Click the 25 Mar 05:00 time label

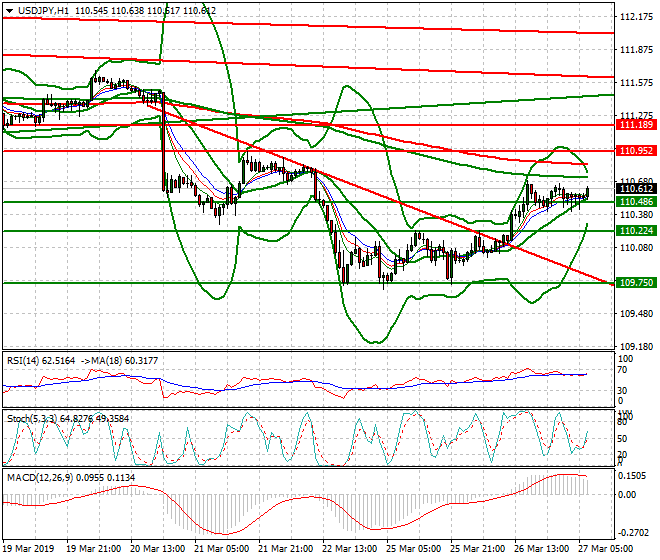[x=413, y=549]
